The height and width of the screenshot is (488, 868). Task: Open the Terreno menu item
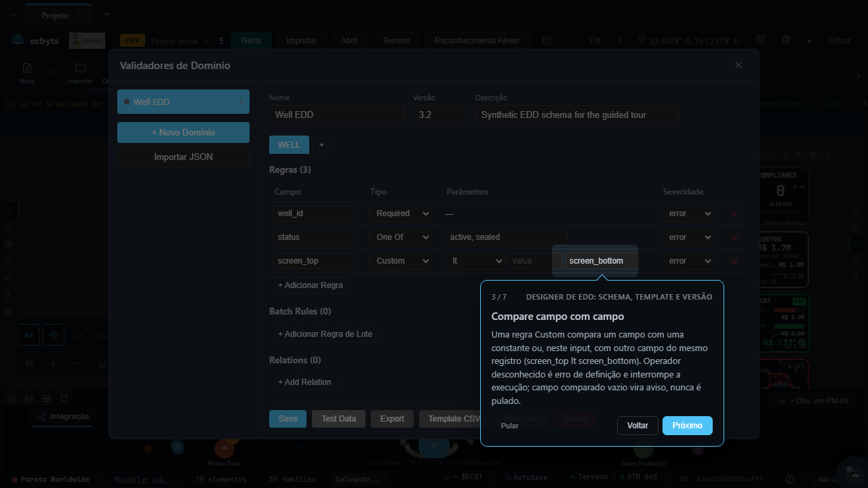(396, 41)
